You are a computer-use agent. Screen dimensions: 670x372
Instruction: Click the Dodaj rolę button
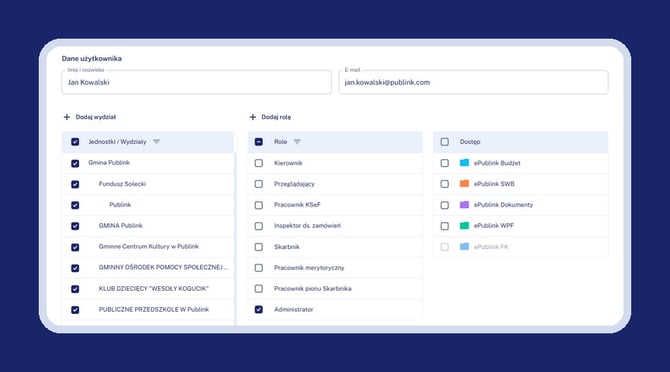[270, 117]
